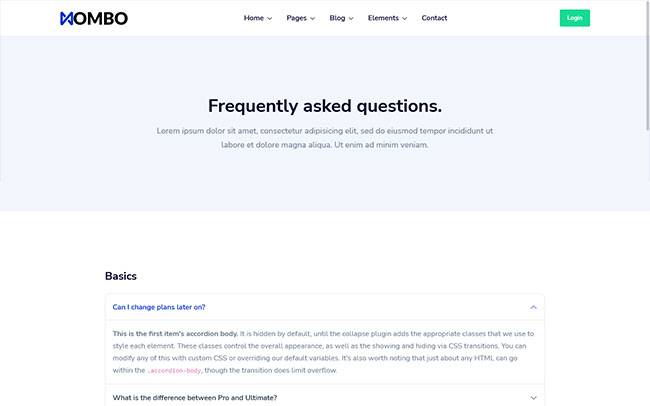Click the "Frequently asked questions." heading
The image size is (650, 406).
coord(325,106)
